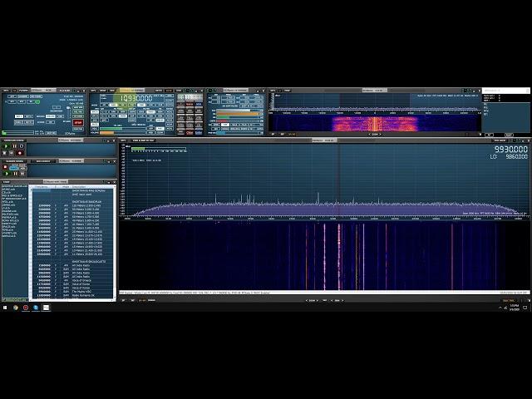Sort memory list by Description column header
The height and width of the screenshot is (399, 532).
click(x=91, y=187)
